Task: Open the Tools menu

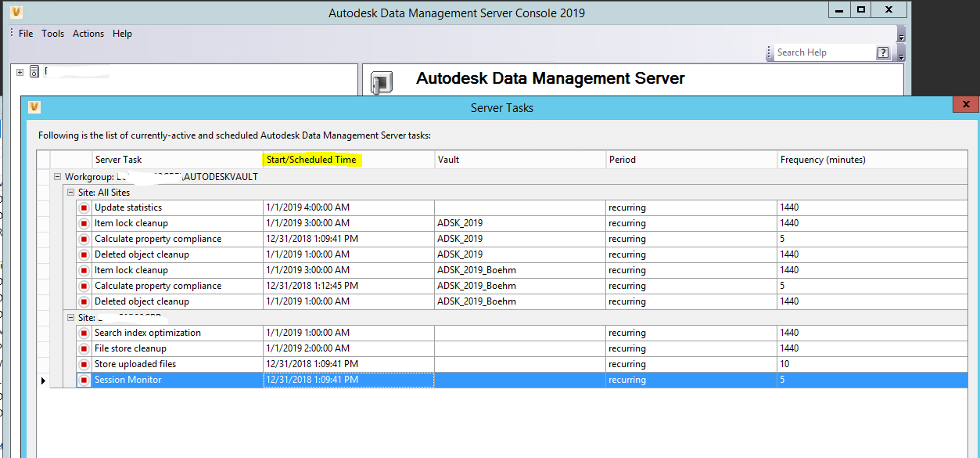Action: pos(52,33)
